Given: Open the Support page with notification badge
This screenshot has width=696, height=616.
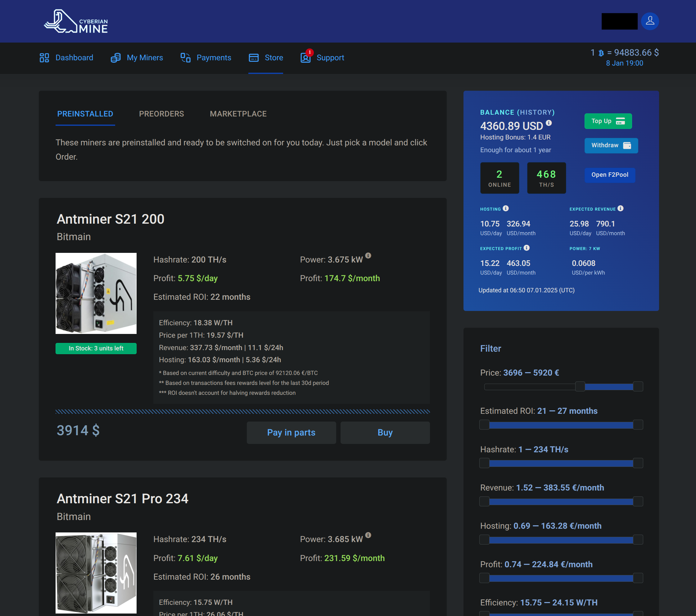Looking at the screenshot, I should [x=322, y=57].
